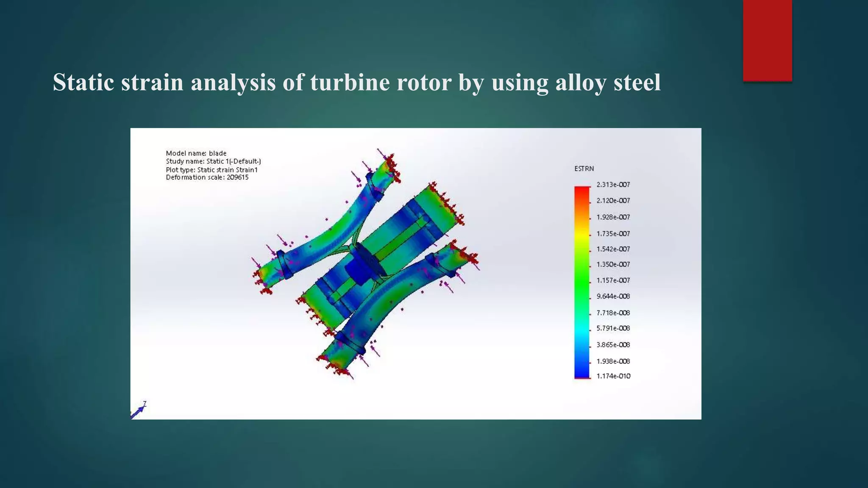The height and width of the screenshot is (488, 868).
Task: Click the legend value 3.865e-008
Action: tap(613, 345)
